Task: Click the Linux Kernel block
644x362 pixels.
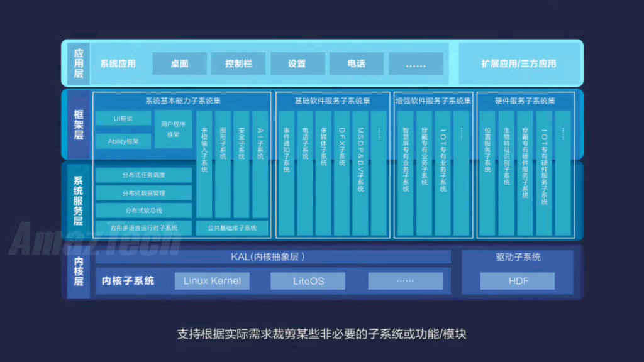Action: pos(212,281)
